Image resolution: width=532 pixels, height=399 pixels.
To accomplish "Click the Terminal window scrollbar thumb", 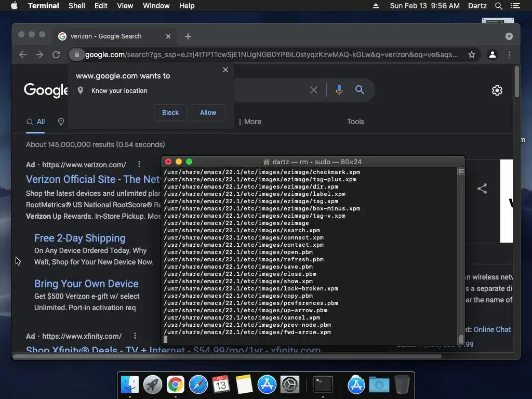I will (x=461, y=339).
